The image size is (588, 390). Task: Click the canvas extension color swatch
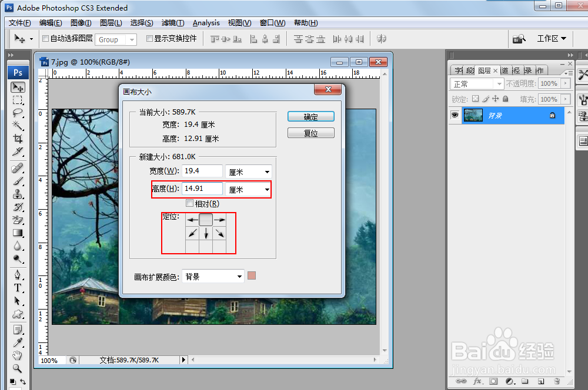click(252, 276)
